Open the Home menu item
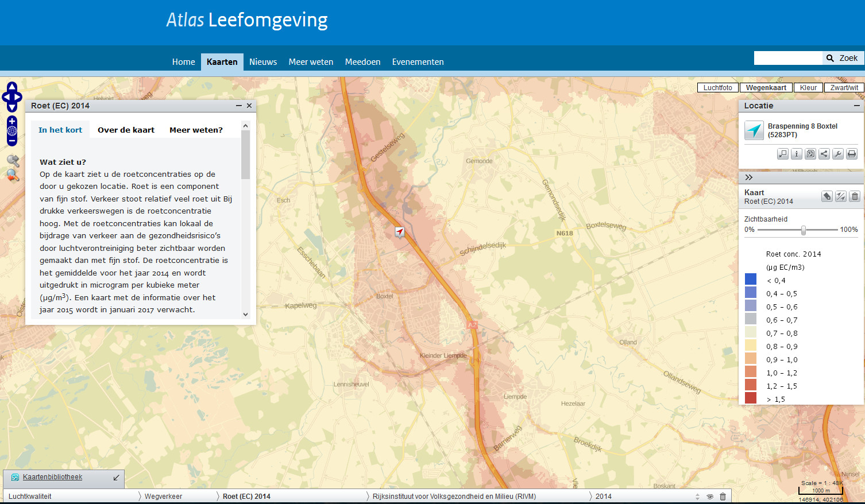This screenshot has width=865, height=504. pyautogui.click(x=184, y=62)
